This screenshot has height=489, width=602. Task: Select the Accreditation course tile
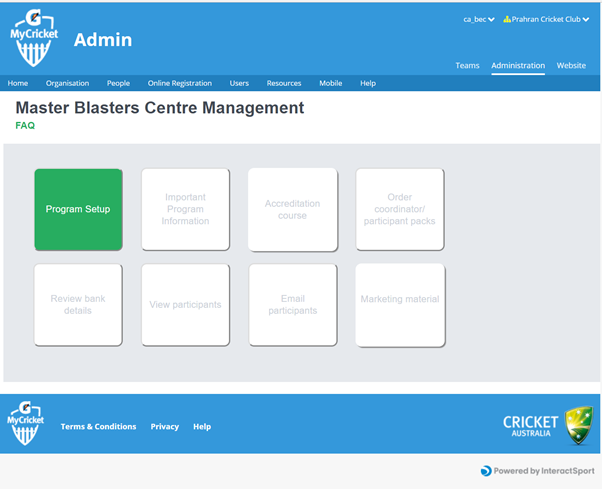(293, 210)
